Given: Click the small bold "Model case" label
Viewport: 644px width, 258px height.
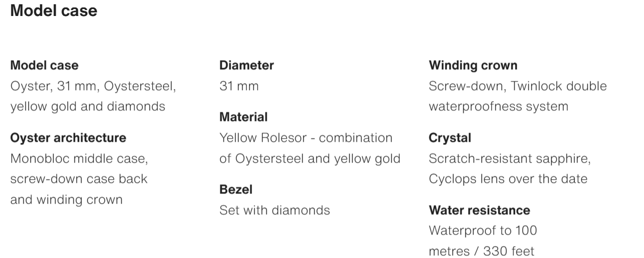Looking at the screenshot, I should 44,66.
